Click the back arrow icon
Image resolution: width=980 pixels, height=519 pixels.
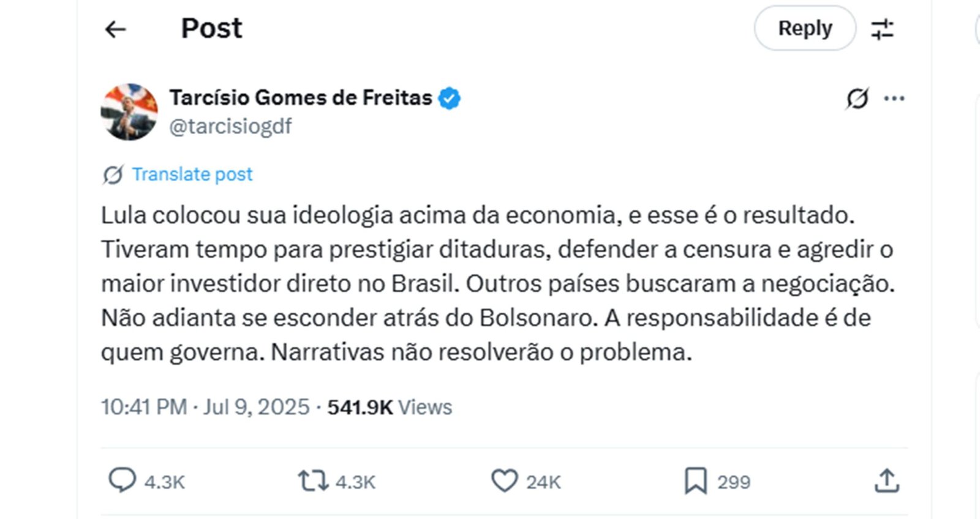pyautogui.click(x=115, y=29)
